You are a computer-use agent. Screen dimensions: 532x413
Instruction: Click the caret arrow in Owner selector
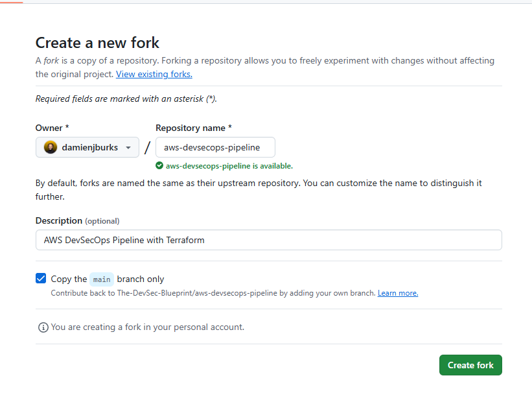point(128,148)
